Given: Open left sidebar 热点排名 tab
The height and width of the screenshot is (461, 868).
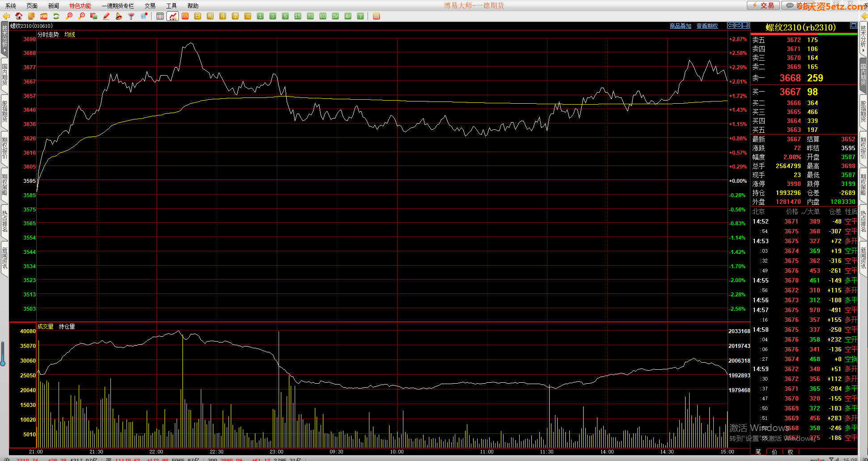Looking at the screenshot, I should pyautogui.click(x=4, y=221).
